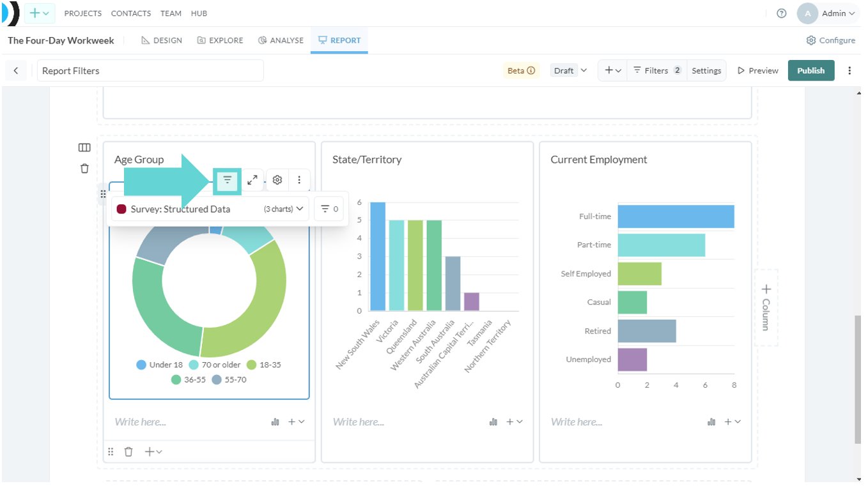This screenshot has height=486, width=868.
Task: Insert chart icon under Age Group caption
Action: point(275,422)
